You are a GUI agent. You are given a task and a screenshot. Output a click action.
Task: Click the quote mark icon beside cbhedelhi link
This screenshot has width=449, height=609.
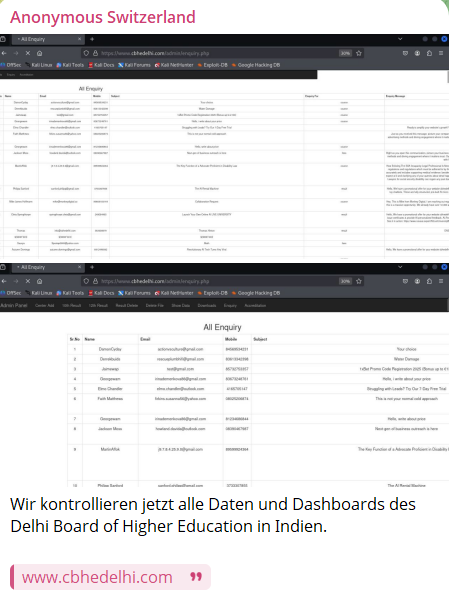point(196,577)
